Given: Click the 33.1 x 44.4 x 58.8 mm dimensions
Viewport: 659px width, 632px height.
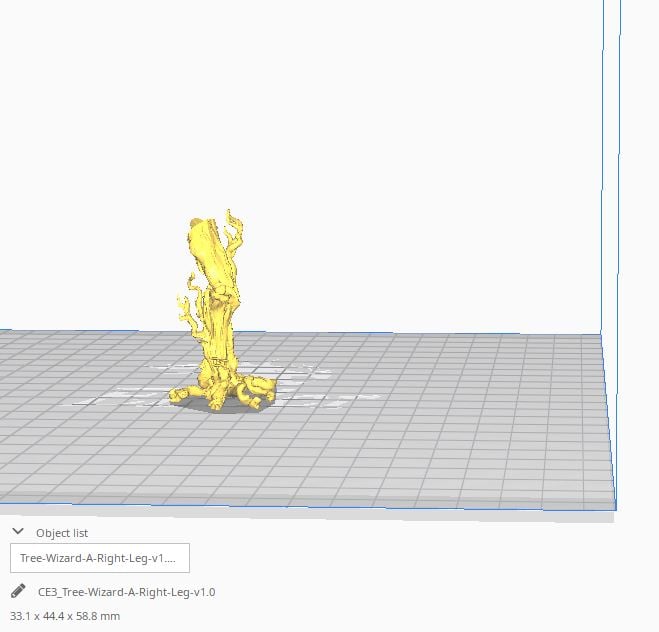Looking at the screenshot, I should pyautogui.click(x=65, y=616).
